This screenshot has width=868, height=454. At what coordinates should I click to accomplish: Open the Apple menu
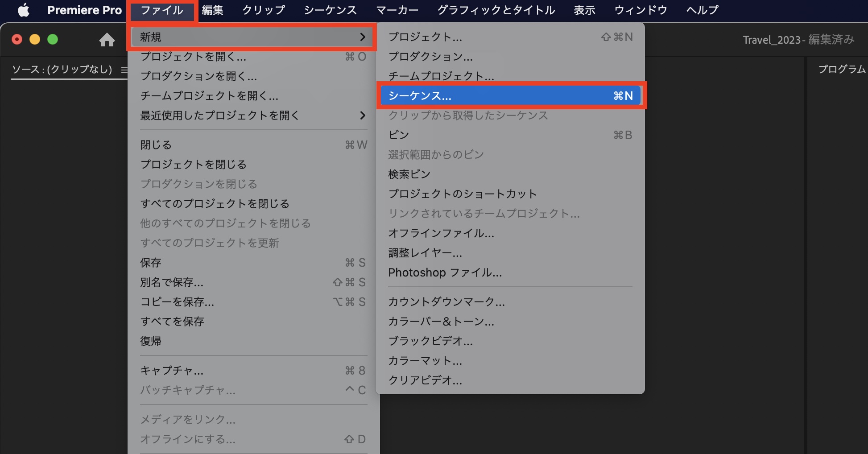24,10
